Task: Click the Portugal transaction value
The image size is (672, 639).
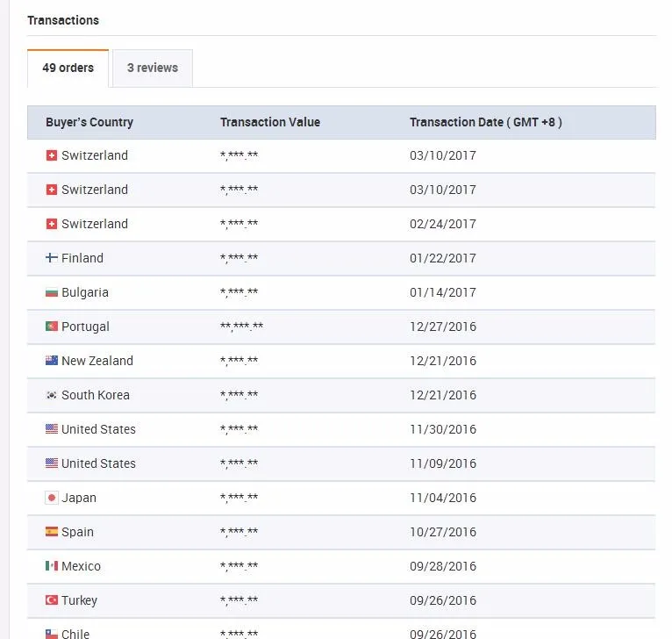Action: [241, 327]
